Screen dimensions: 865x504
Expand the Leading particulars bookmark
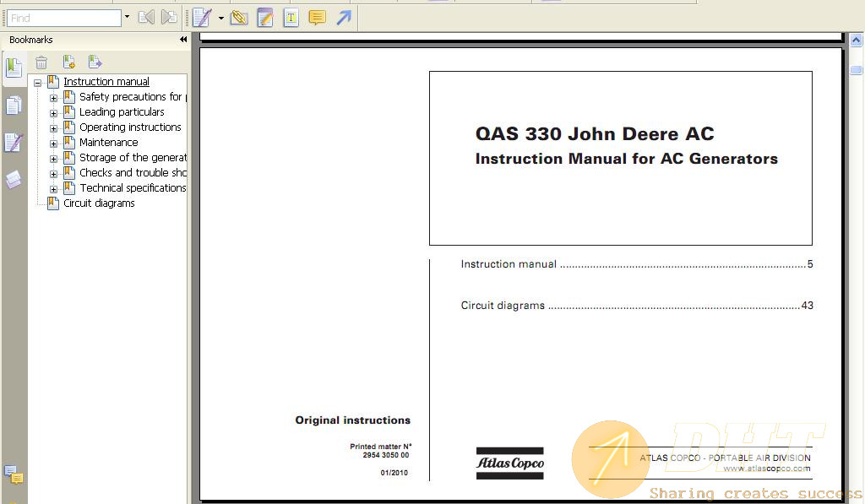point(53,113)
